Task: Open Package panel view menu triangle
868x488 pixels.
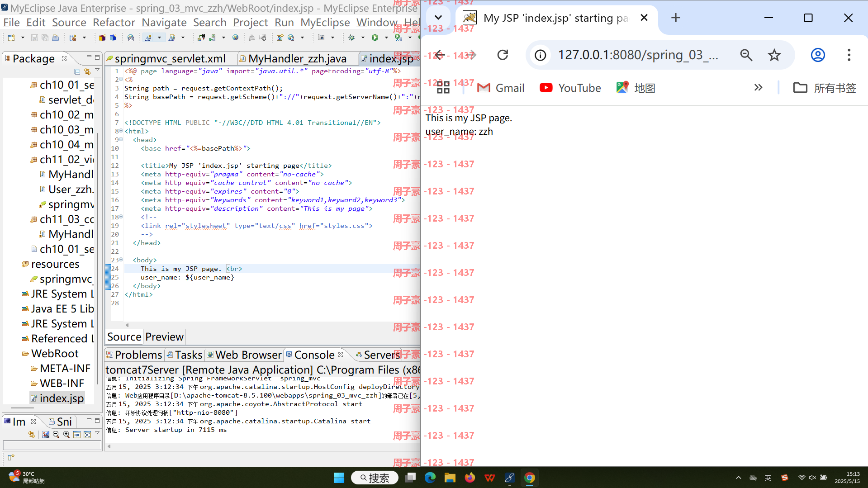Action: point(97,70)
